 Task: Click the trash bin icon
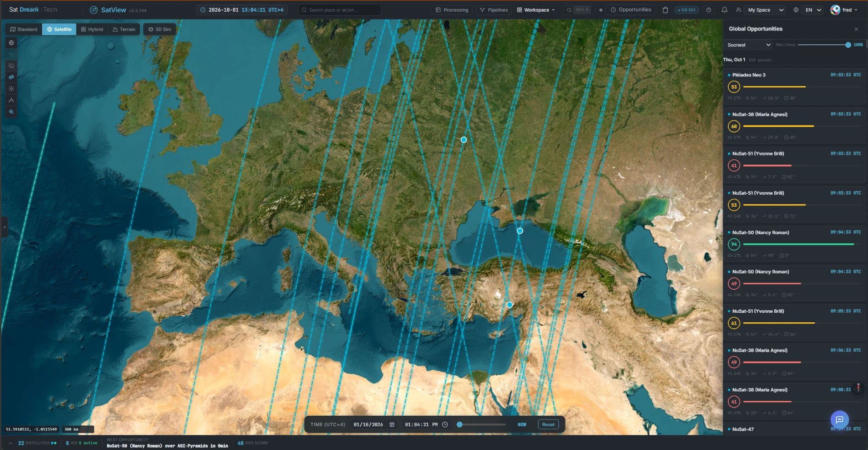click(665, 10)
